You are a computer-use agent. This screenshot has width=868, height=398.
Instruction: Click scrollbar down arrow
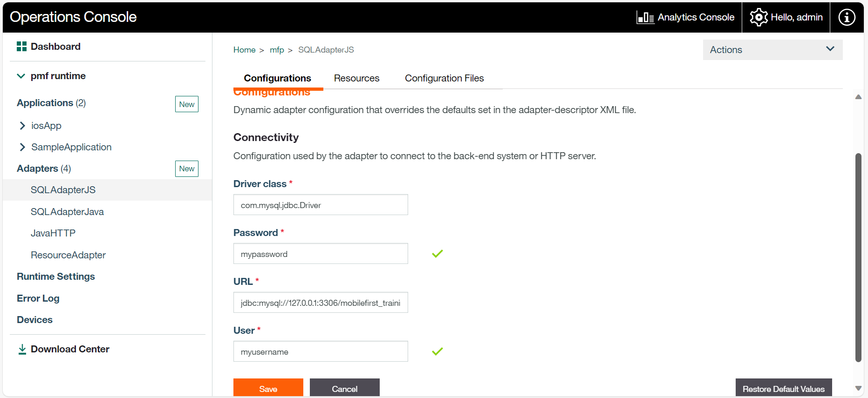(x=858, y=388)
